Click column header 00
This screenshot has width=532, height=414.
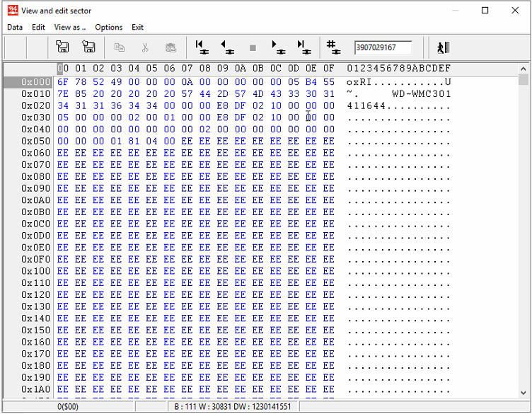pyautogui.click(x=63, y=69)
